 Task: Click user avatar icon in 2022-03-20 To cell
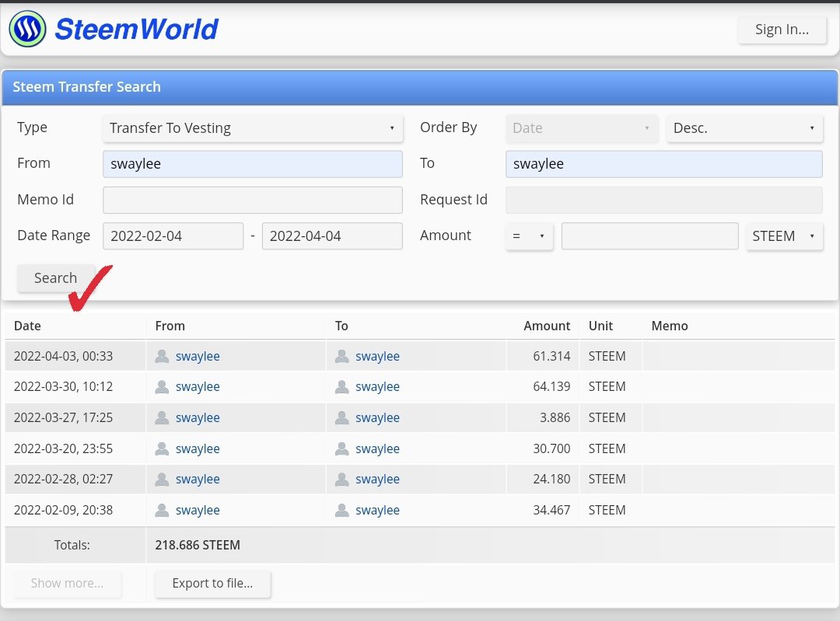pyautogui.click(x=341, y=448)
